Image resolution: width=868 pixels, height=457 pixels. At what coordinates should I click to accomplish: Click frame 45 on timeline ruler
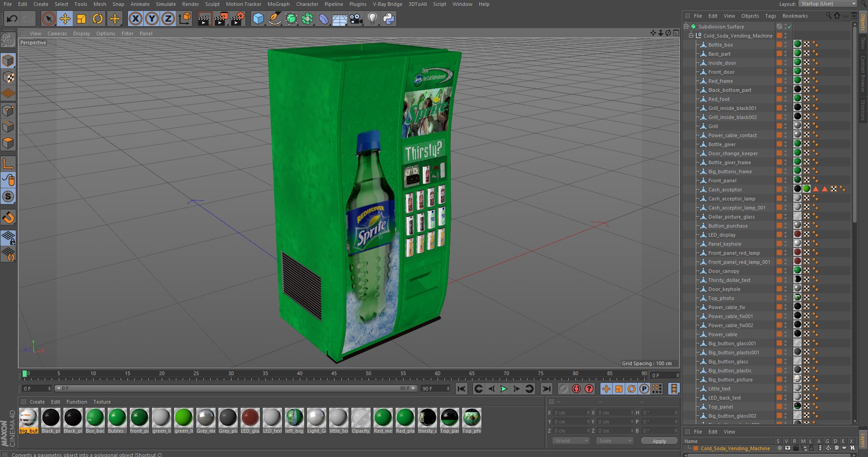[334, 375]
